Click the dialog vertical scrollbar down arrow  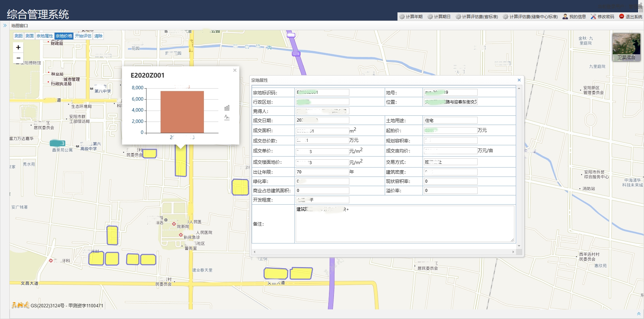[x=519, y=246]
